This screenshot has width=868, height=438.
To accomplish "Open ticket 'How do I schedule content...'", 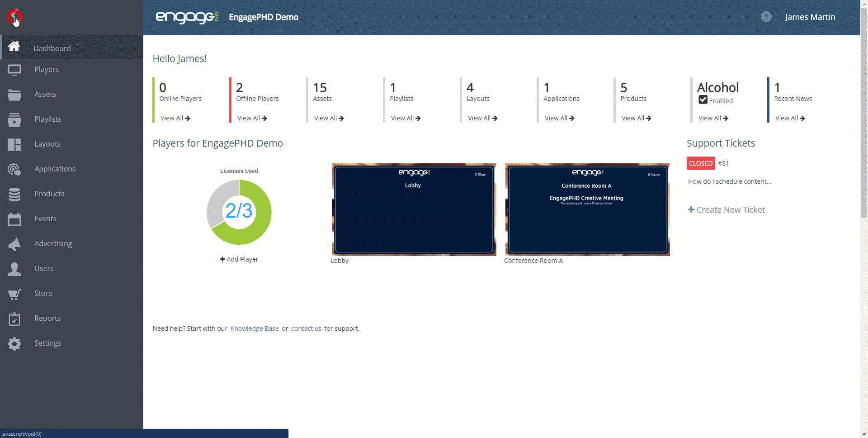I will [730, 181].
